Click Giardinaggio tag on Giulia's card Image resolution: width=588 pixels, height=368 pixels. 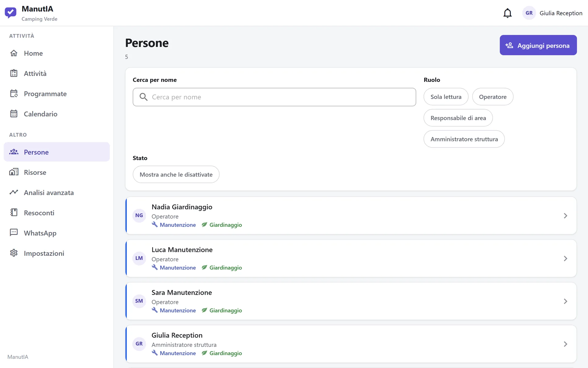click(x=222, y=353)
